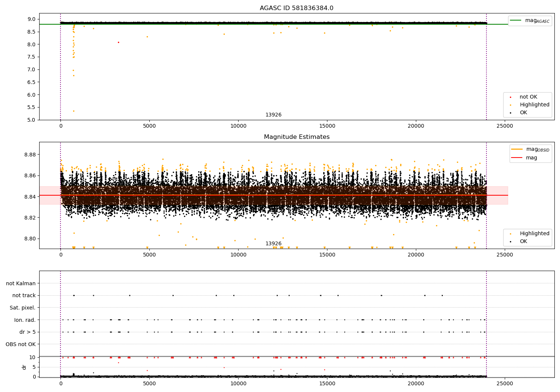560x392 pixels.
Task: Select the 'dr > 5' row label
Action: (28, 332)
